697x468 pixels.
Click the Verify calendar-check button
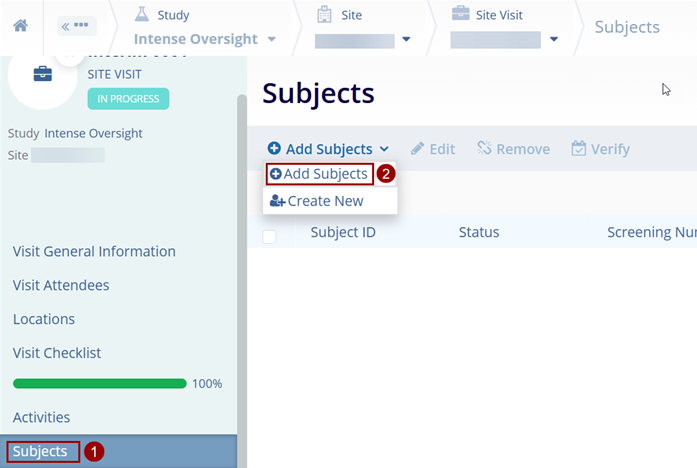pos(600,149)
